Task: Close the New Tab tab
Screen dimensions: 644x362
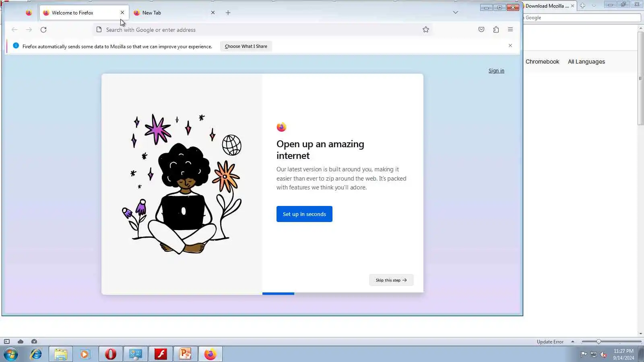Action: pyautogui.click(x=213, y=13)
